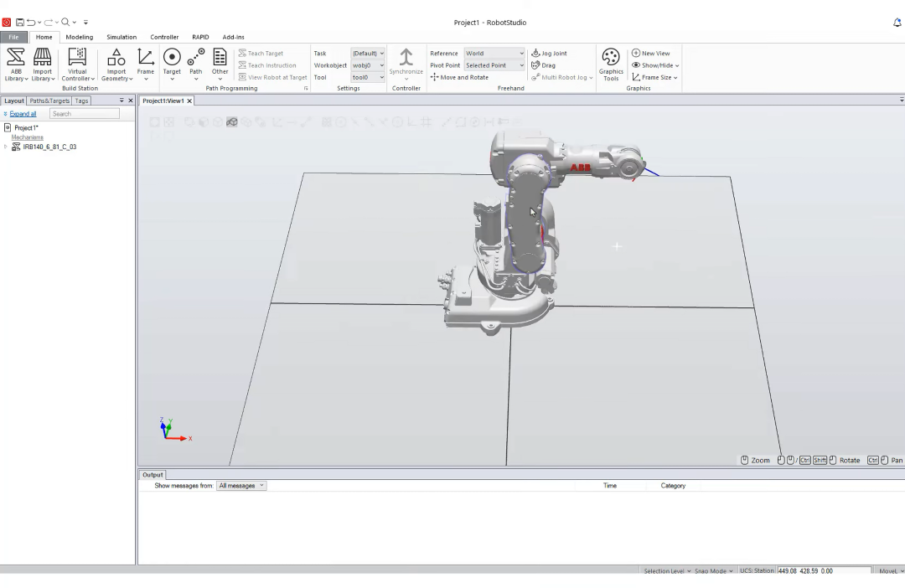Select the Paths&Targets panel tab
Viewport: 905px width, 588px height.
tap(49, 101)
